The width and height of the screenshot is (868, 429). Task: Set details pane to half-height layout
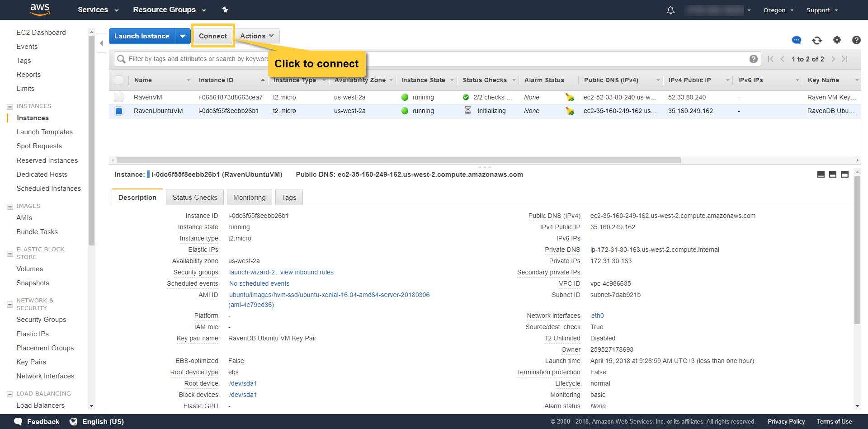833,174
